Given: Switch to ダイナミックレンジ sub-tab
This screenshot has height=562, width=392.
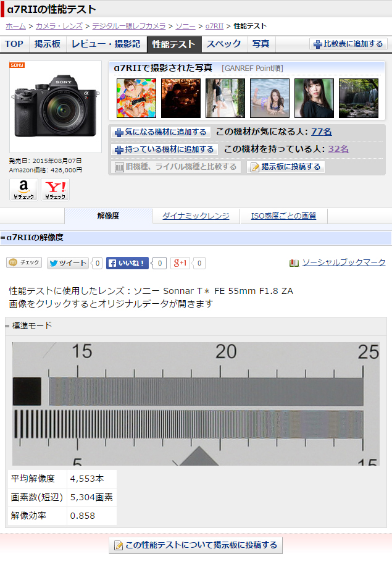Looking at the screenshot, I should (196, 216).
